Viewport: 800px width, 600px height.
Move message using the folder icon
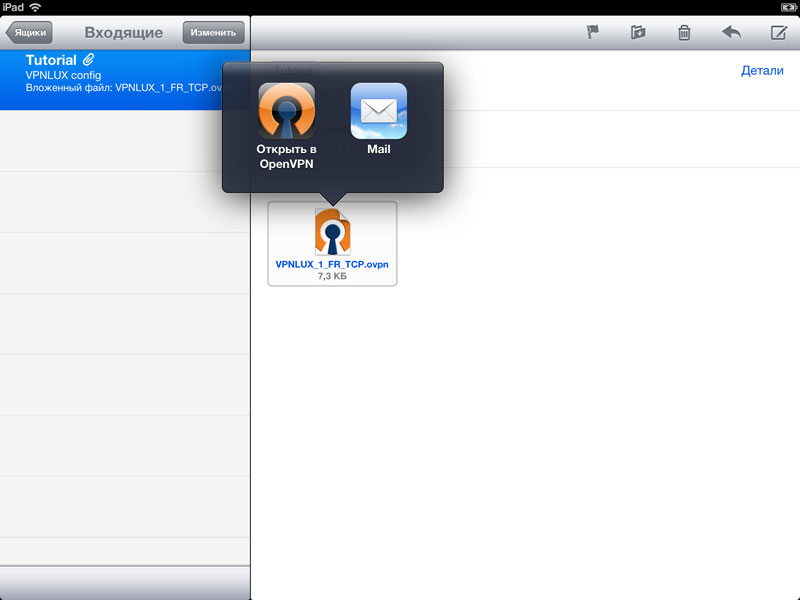point(638,33)
